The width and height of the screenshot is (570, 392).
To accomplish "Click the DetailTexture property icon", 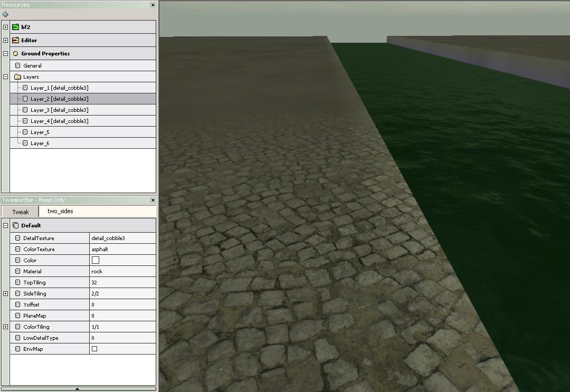I will click(x=17, y=238).
